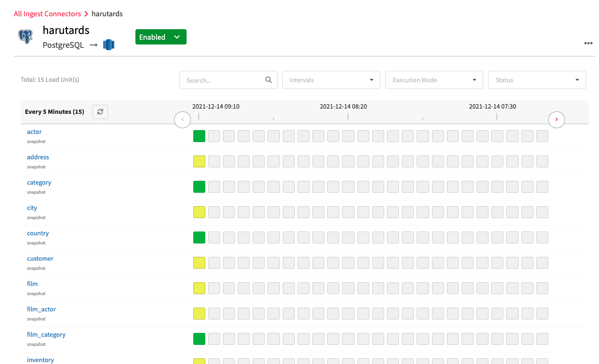
Task: Click green status square for country row
Action: pos(199,238)
